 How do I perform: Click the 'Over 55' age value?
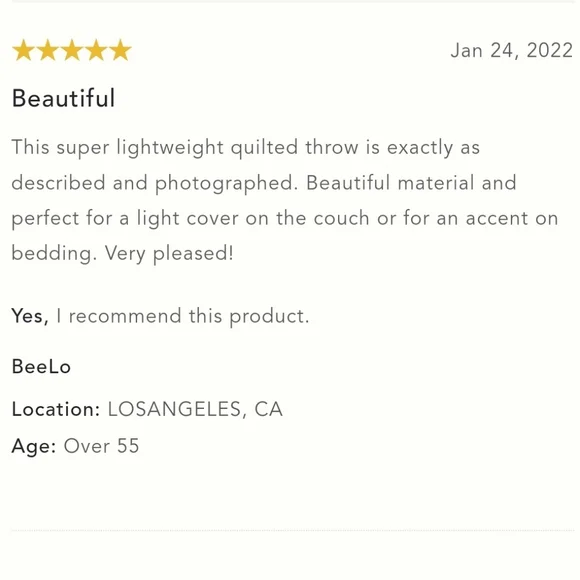(101, 446)
